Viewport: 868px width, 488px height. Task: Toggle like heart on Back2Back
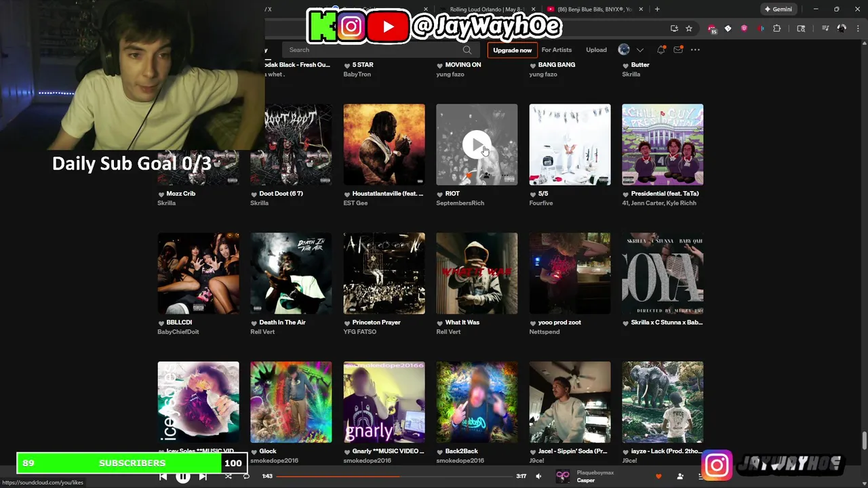point(440,451)
